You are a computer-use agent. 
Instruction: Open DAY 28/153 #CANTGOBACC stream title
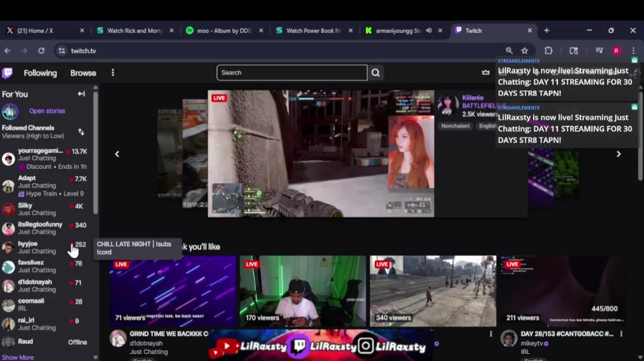tap(567, 333)
